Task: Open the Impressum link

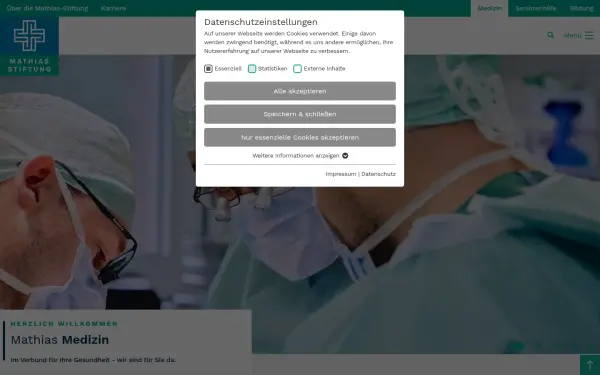Action: click(341, 174)
